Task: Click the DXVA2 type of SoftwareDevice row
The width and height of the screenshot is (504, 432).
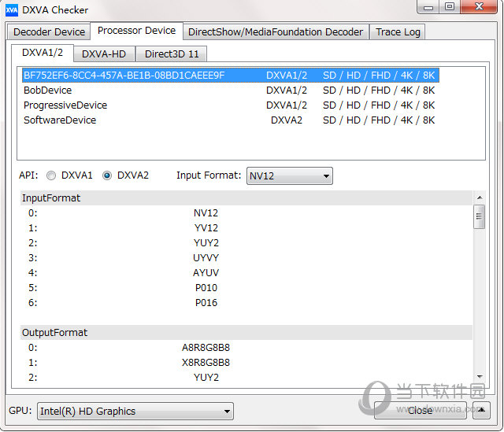Action: tap(287, 120)
